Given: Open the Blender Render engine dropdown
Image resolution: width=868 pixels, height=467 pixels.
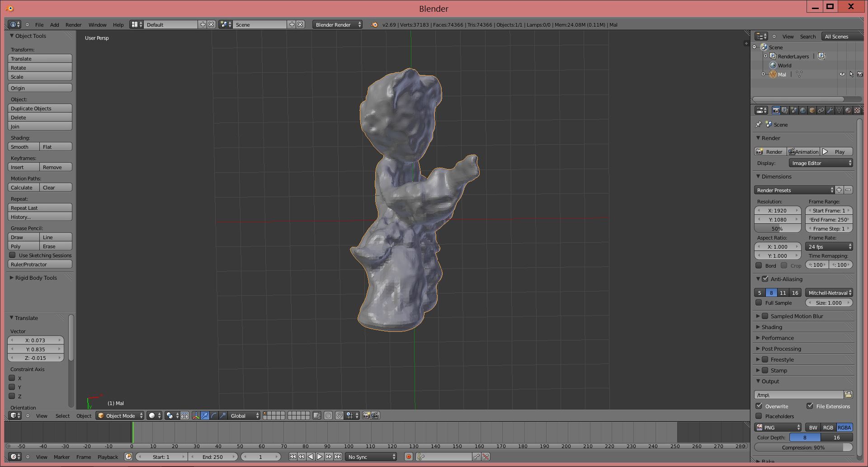Looking at the screenshot, I should (x=337, y=24).
